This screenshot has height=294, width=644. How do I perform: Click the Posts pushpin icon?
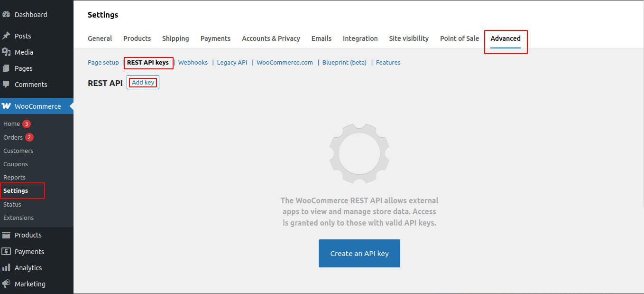[x=6, y=36]
